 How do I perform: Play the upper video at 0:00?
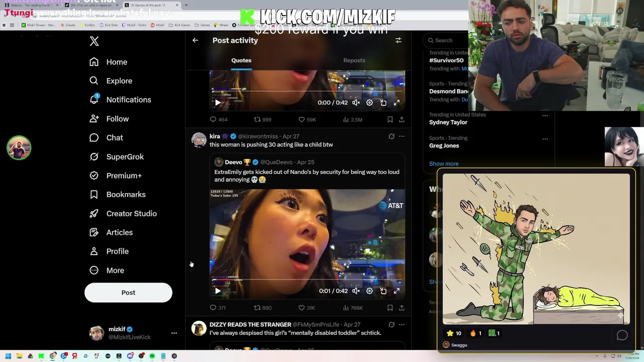[x=218, y=103]
